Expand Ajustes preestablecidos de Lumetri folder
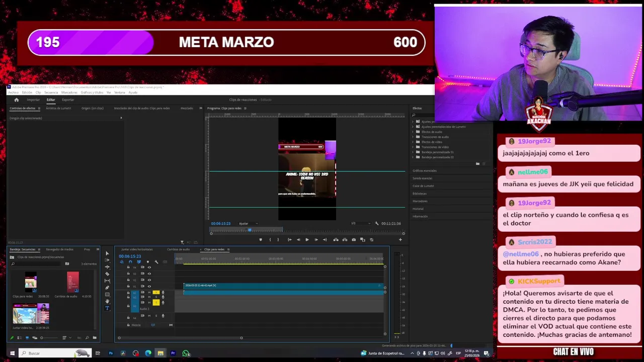 [x=413, y=127]
